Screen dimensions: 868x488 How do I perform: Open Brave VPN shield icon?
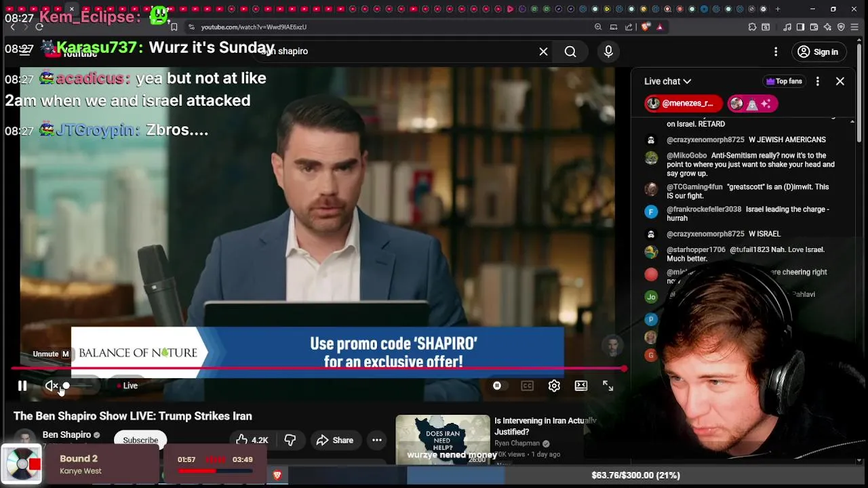[x=841, y=27]
